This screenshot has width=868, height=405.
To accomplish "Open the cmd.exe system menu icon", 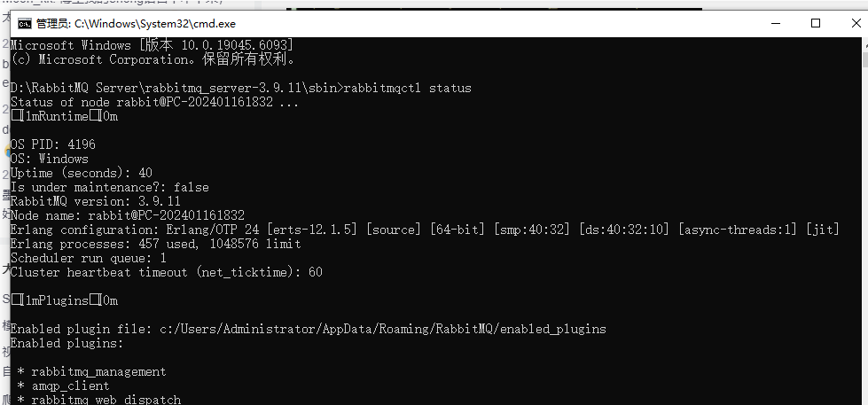I will (x=25, y=24).
